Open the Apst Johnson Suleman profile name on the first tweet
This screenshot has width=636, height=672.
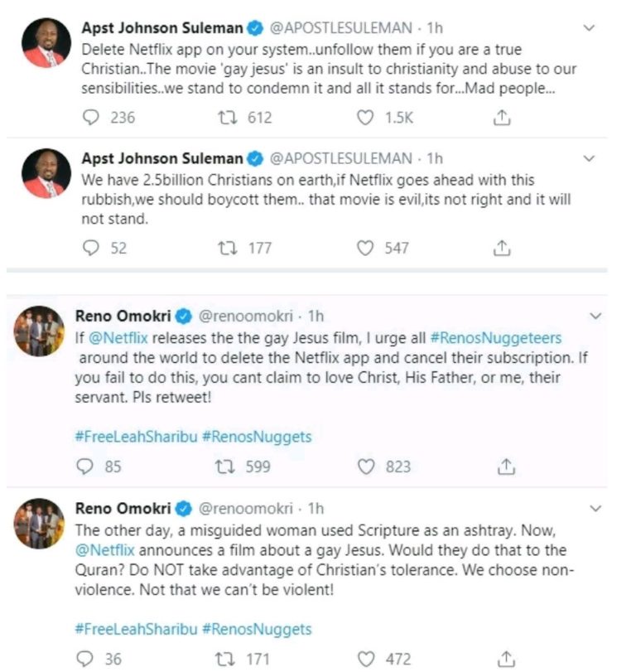[161, 27]
